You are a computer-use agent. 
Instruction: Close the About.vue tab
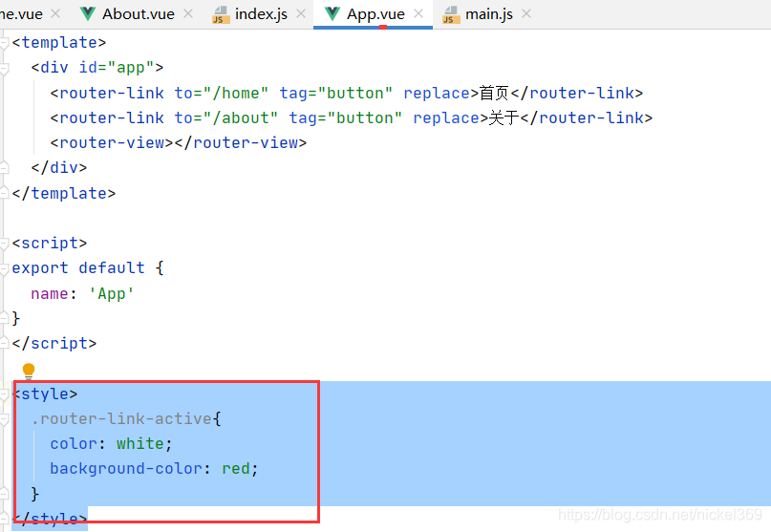click(x=188, y=13)
